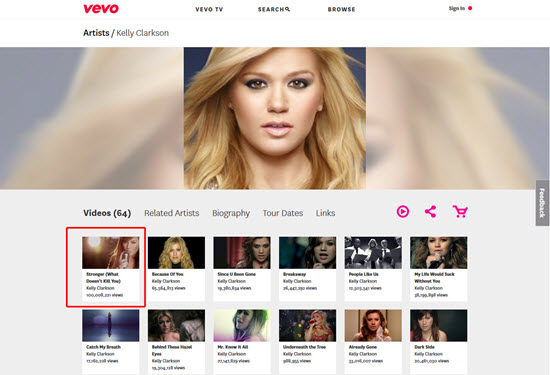The width and height of the screenshot is (550, 375).
Task: Click the search magnifier icon in the header
Action: coord(288,9)
